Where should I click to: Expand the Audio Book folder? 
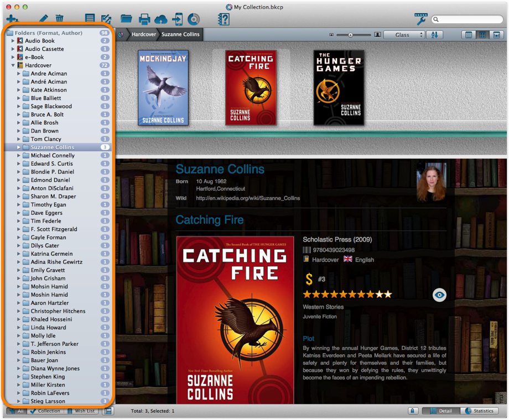point(13,40)
